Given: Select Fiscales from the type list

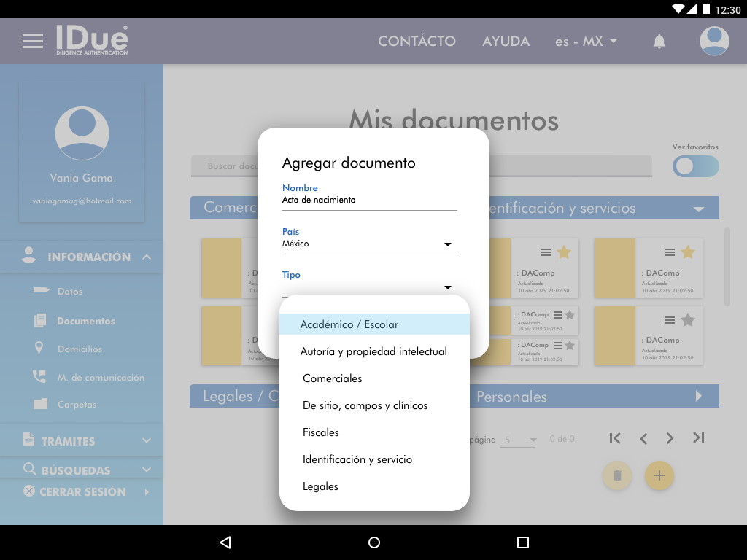Looking at the screenshot, I should coord(321,432).
